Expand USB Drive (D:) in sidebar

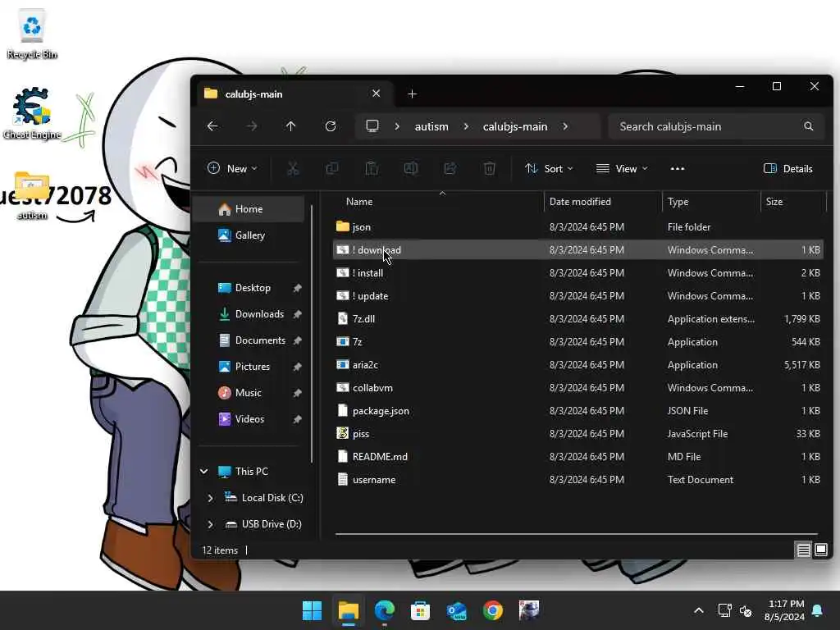[x=210, y=524]
